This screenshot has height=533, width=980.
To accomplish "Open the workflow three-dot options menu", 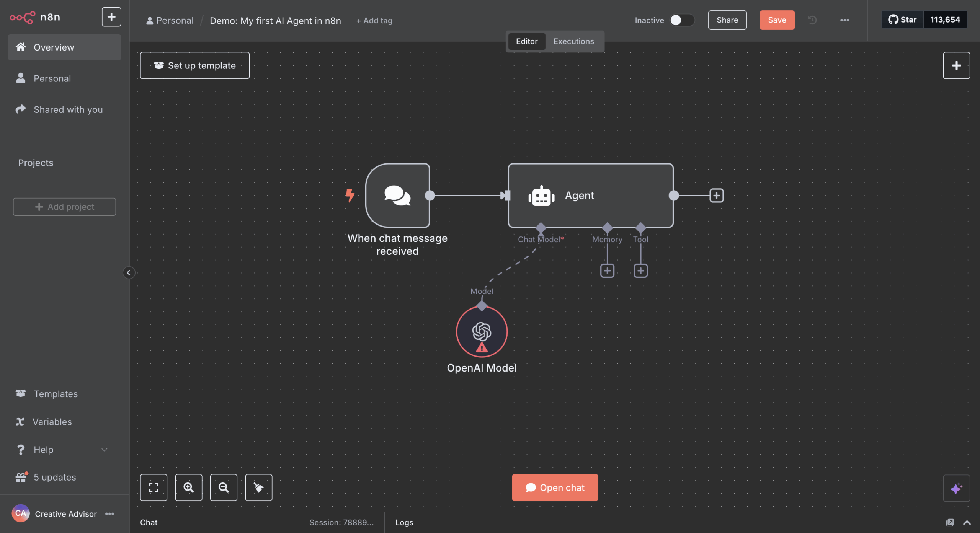I will (844, 20).
